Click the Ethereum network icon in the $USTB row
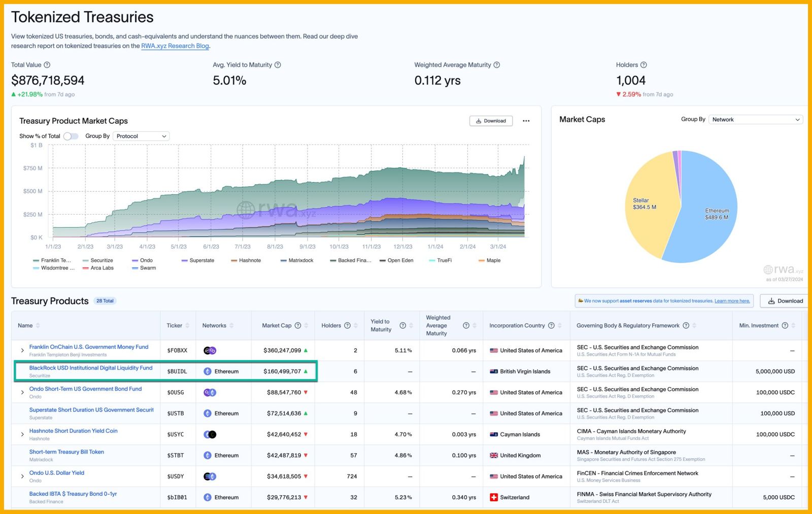The width and height of the screenshot is (812, 514). (x=208, y=414)
